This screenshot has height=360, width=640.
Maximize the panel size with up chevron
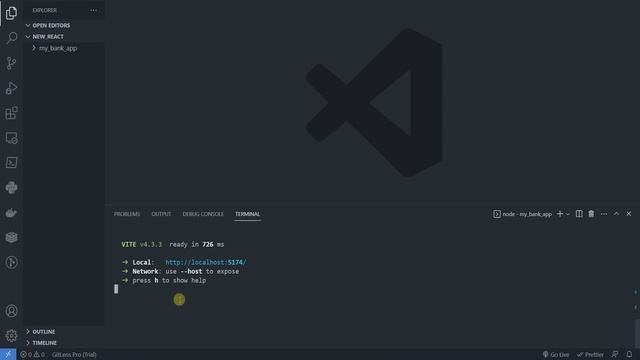[x=616, y=214]
